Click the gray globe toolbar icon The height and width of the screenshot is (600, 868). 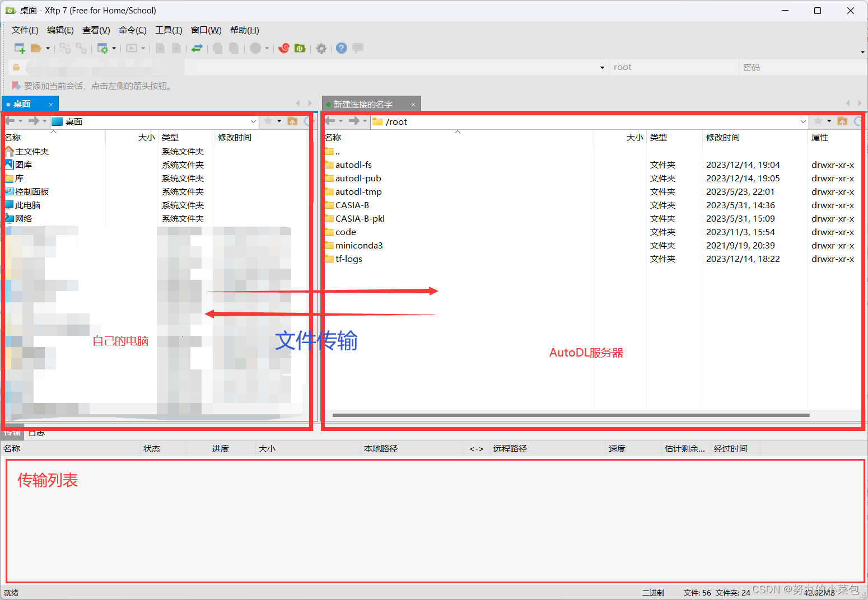pos(255,48)
